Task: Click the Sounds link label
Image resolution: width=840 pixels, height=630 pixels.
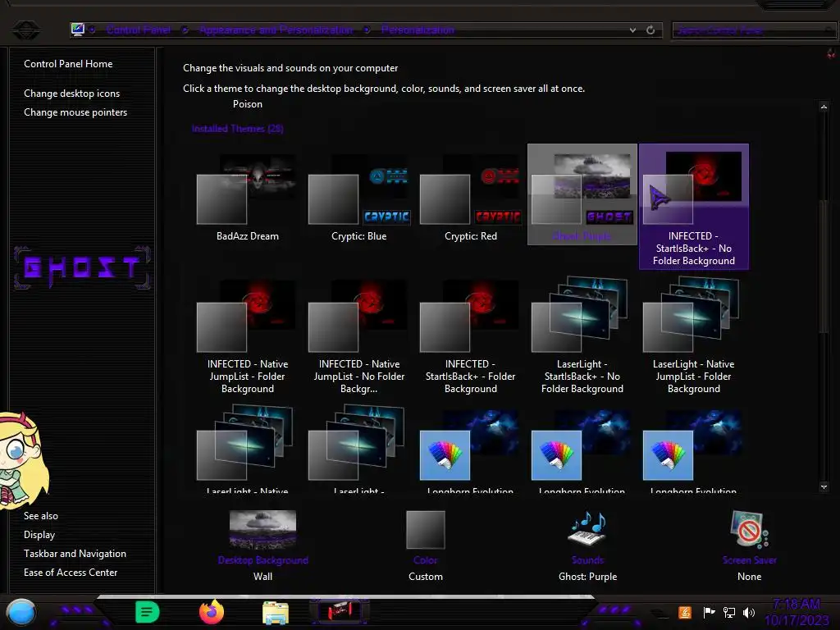Action: 587,560
